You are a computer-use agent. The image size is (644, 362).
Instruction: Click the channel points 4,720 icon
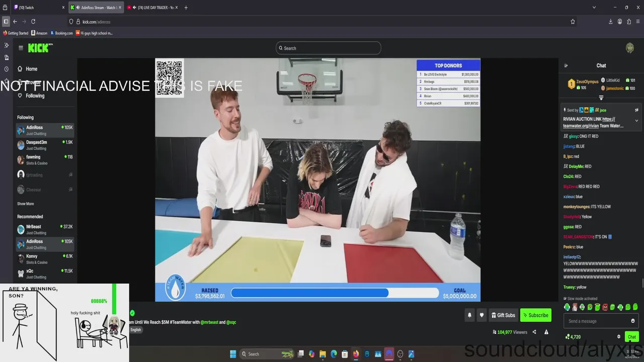[x=573, y=337]
